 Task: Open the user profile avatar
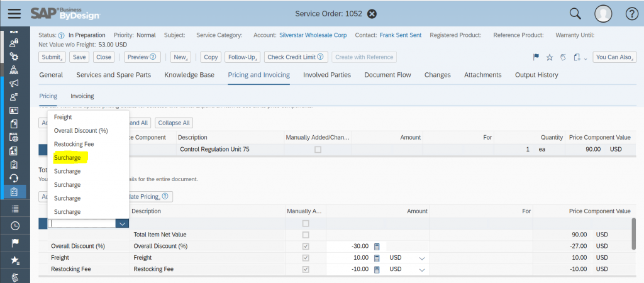coord(603,14)
